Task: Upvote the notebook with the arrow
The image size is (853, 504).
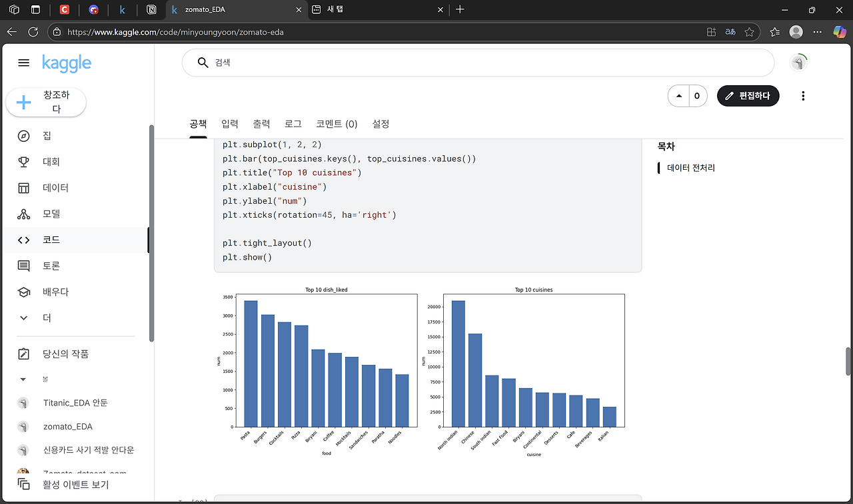Action: tap(679, 96)
